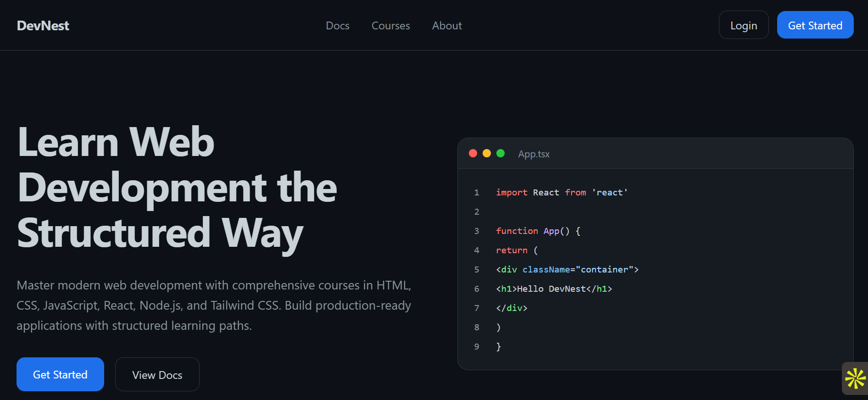The height and width of the screenshot is (400, 868).
Task: Click the h1 Hello DevNest code line
Action: point(554,289)
